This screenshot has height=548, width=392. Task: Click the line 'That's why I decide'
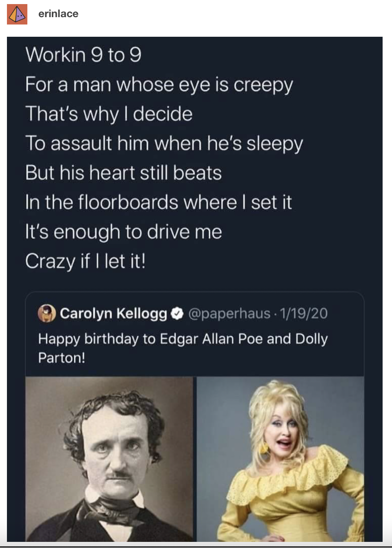point(109,114)
